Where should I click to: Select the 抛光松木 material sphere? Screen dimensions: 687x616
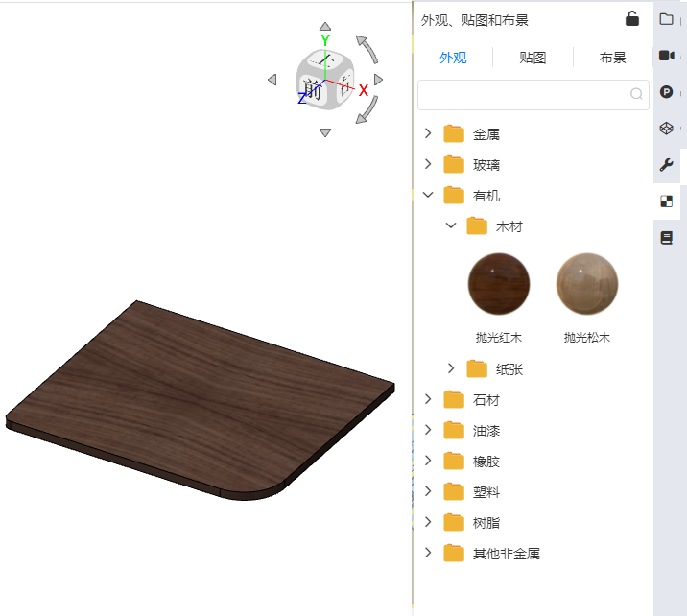(587, 284)
